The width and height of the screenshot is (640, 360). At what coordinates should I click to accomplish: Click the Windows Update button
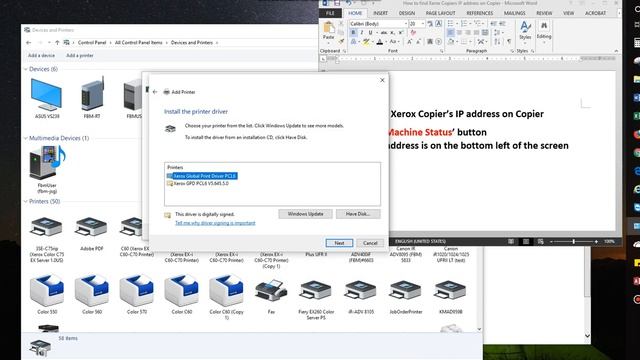305,214
